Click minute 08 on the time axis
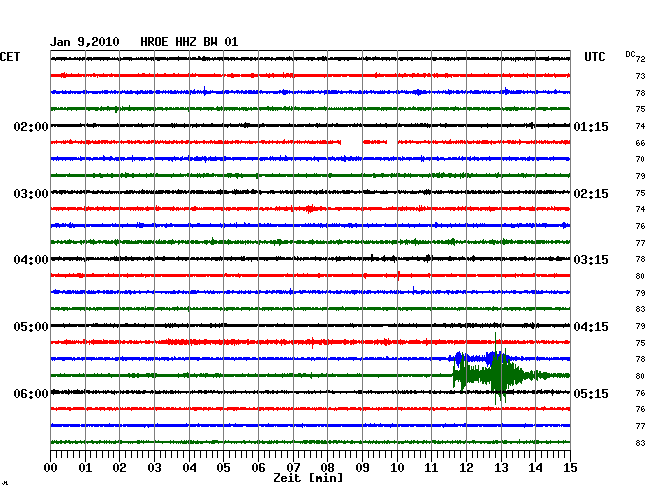The image size is (650, 494). click(327, 468)
